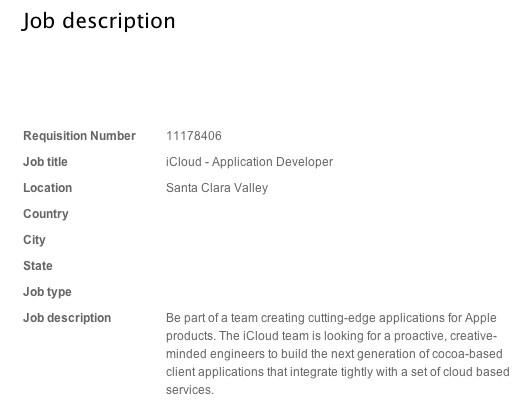529x411 pixels.
Task: Select iCloud - Application Developer title text
Action: pos(249,162)
